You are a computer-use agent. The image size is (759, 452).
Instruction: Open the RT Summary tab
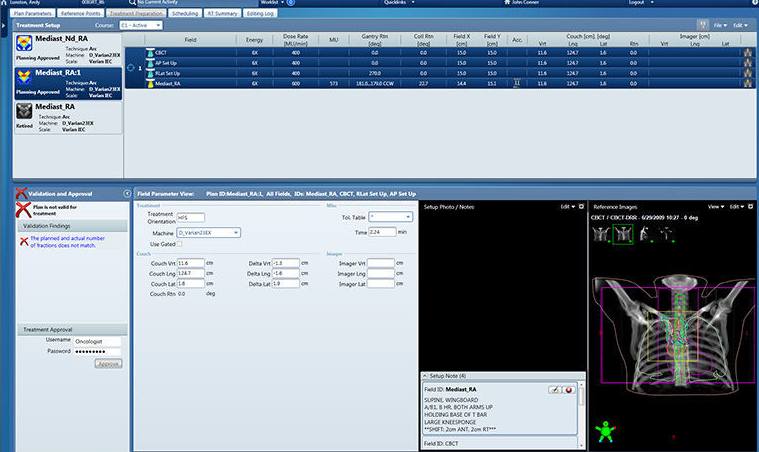[x=222, y=14]
